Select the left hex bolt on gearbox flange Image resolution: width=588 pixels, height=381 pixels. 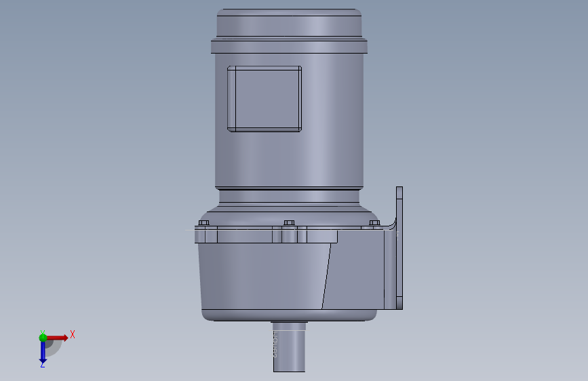203,223
